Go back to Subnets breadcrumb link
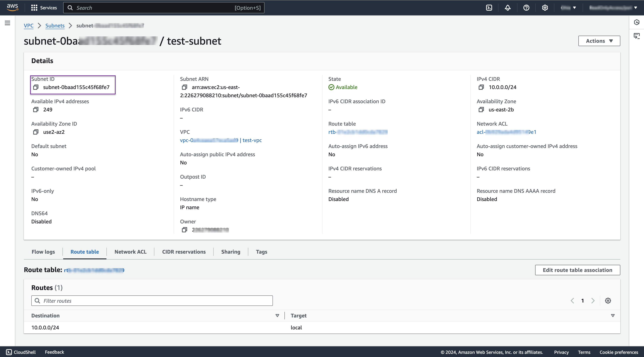This screenshot has height=357, width=644. [55, 26]
